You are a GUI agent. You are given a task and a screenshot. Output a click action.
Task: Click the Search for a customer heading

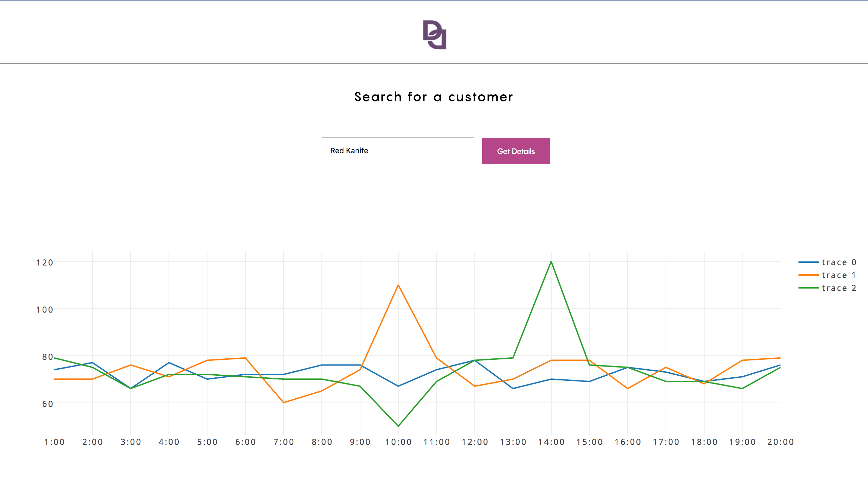tap(434, 97)
